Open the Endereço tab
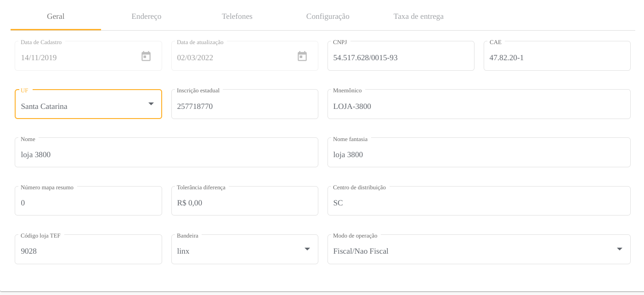The width and height of the screenshot is (644, 295). point(146,17)
